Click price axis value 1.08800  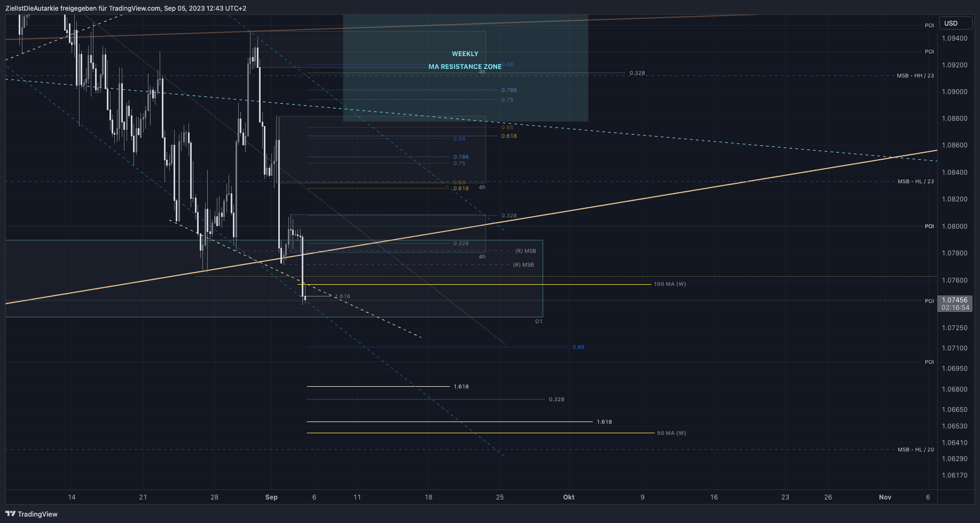[955, 119]
